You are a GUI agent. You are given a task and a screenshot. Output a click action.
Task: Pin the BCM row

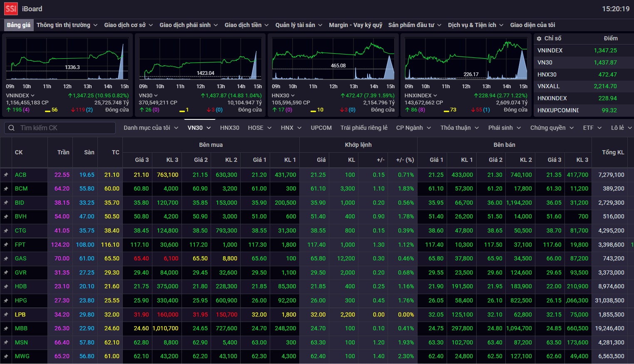[6, 189]
